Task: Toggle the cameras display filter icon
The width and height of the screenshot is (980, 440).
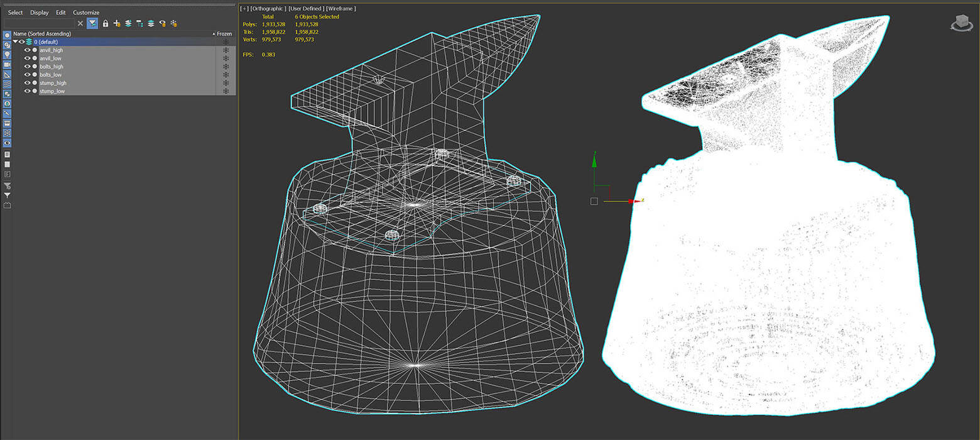Action: (8, 65)
